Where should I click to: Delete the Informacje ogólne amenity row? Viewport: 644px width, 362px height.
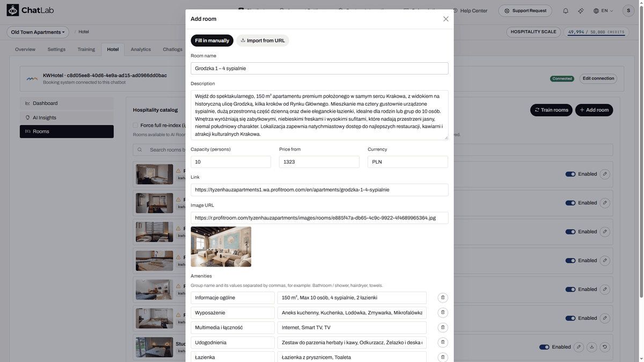point(443,298)
